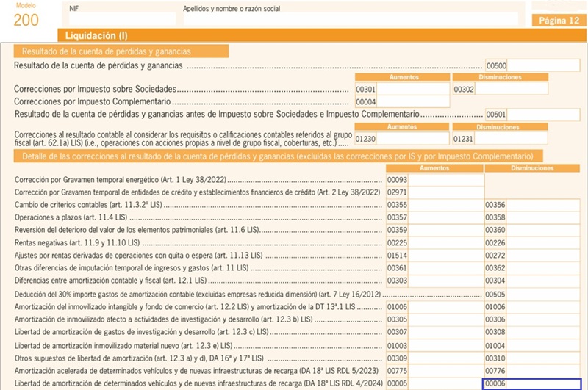Click the Detalle de las correcciones header

(278, 156)
